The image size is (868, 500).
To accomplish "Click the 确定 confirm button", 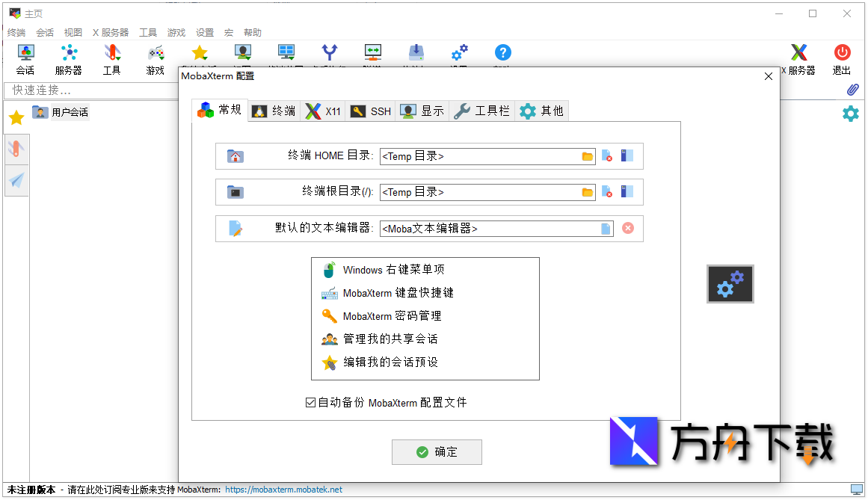I will coord(437,452).
